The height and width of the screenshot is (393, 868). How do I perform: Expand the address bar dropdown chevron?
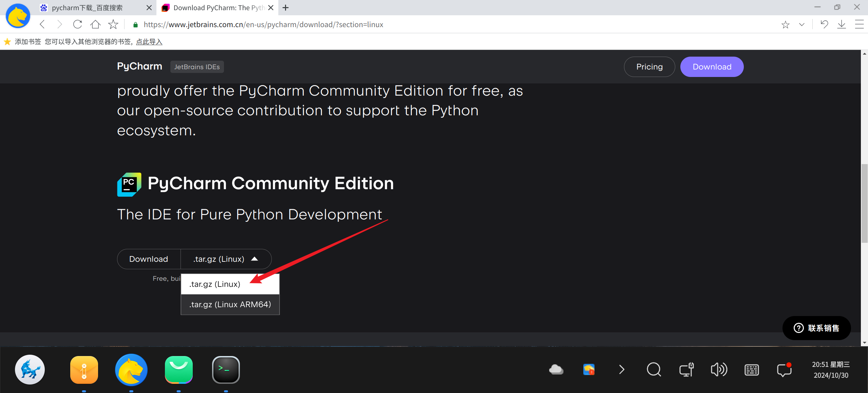[x=801, y=24]
